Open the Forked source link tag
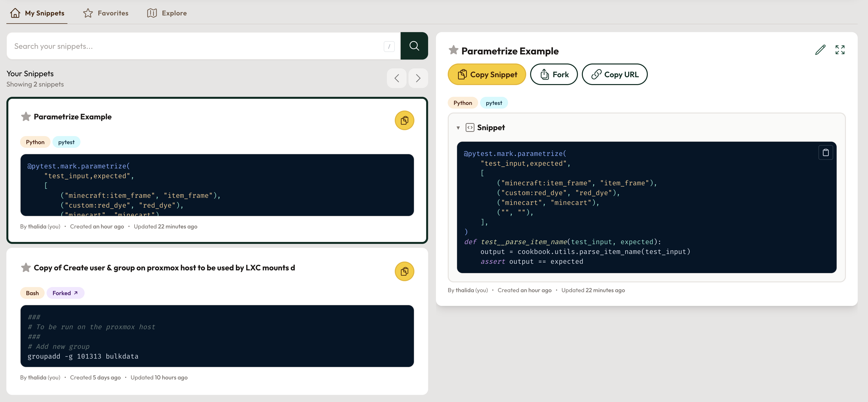Screen dimensions: 868x402 pos(65,293)
